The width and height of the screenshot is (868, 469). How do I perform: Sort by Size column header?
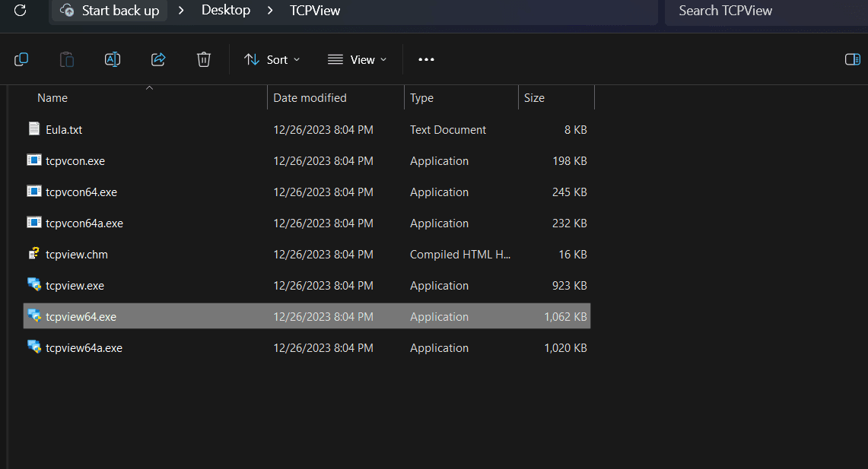click(534, 98)
